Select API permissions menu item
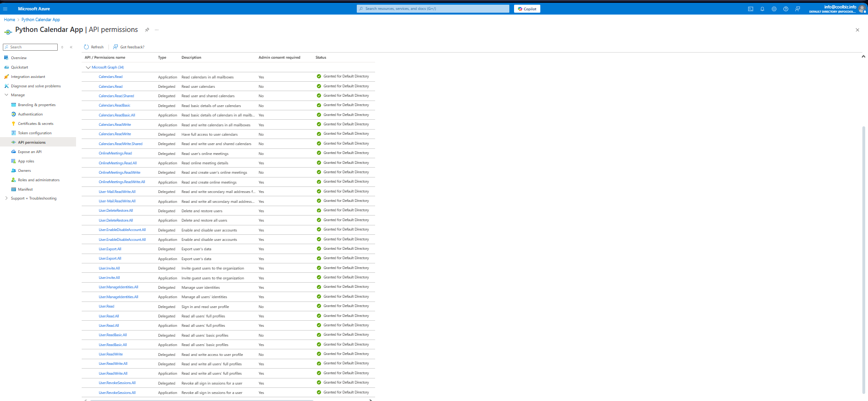This screenshot has width=868, height=401. (38, 142)
